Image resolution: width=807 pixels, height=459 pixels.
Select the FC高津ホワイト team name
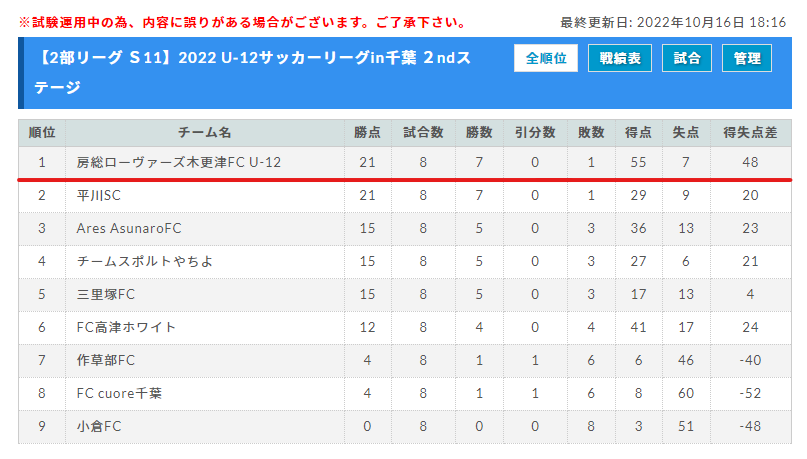click(126, 327)
